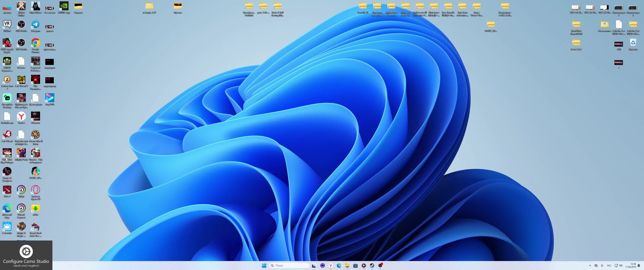
Task: Select the Skill Legends Royale shortcut
Action: coord(7,46)
